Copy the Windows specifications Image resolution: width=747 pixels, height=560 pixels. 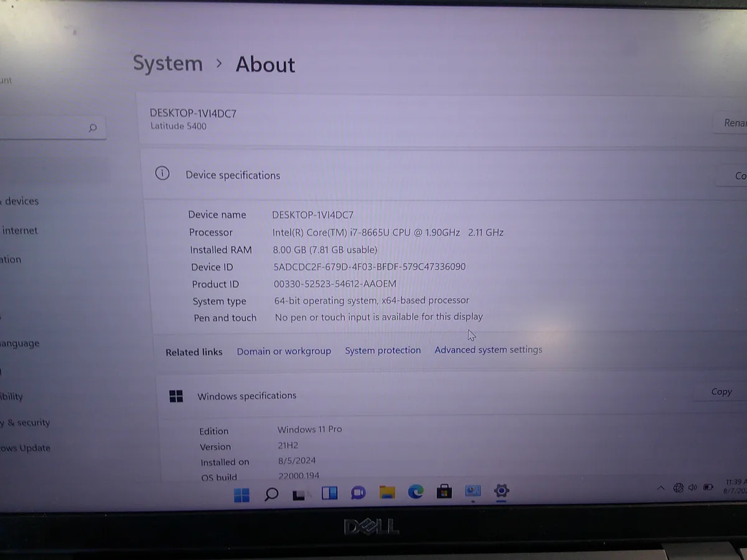(x=721, y=391)
